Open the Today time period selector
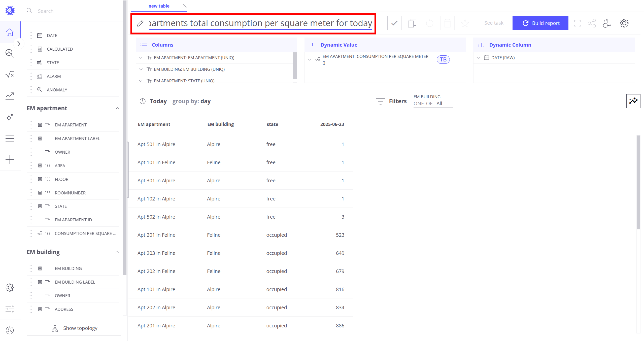 point(158,101)
